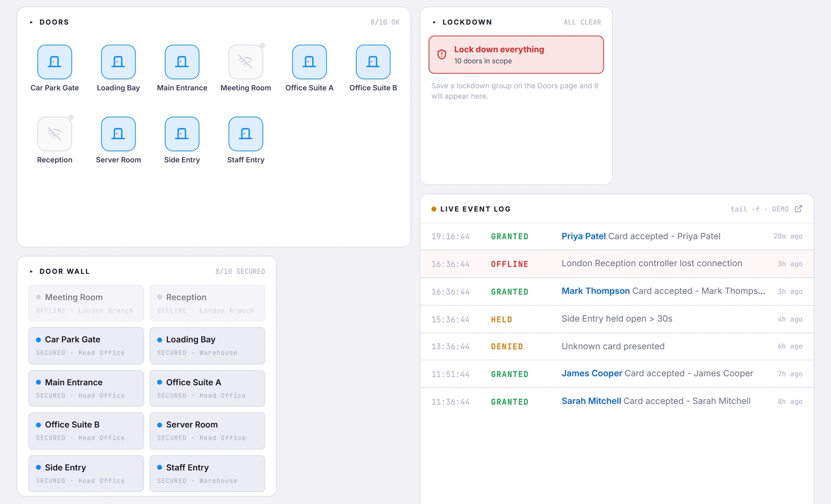Open Sarah Mitchell user link

point(592,401)
